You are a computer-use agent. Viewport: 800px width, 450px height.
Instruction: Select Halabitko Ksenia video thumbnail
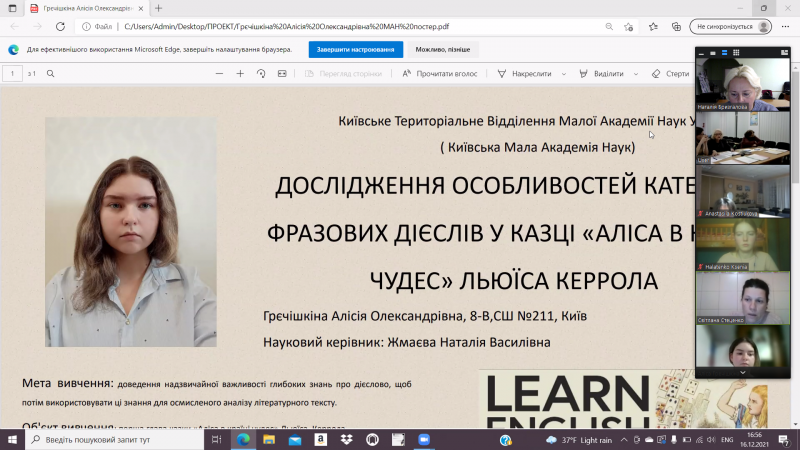[743, 244]
